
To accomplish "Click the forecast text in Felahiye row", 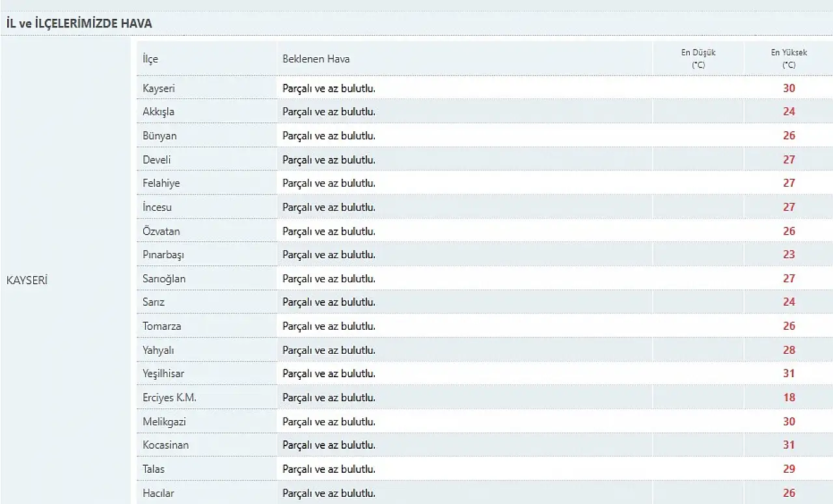I will [x=329, y=183].
